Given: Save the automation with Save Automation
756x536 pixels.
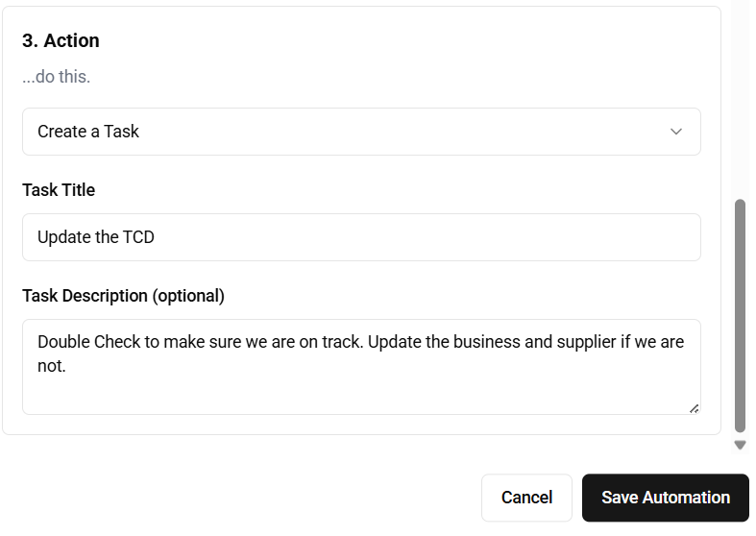Looking at the screenshot, I should click(665, 498).
